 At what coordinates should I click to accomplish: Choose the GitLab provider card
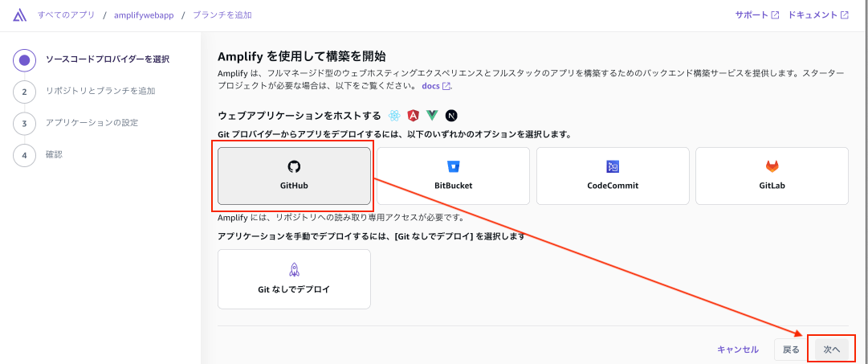772,176
